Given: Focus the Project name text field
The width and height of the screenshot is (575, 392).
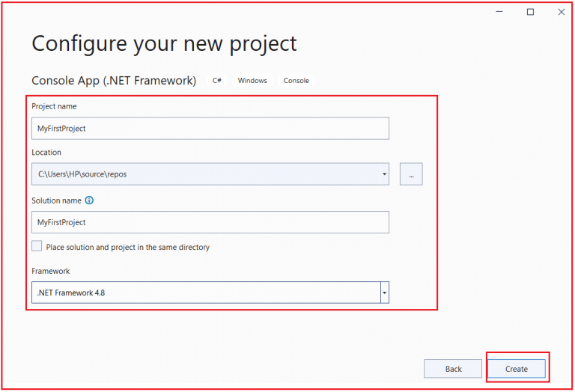Looking at the screenshot, I should (210, 129).
